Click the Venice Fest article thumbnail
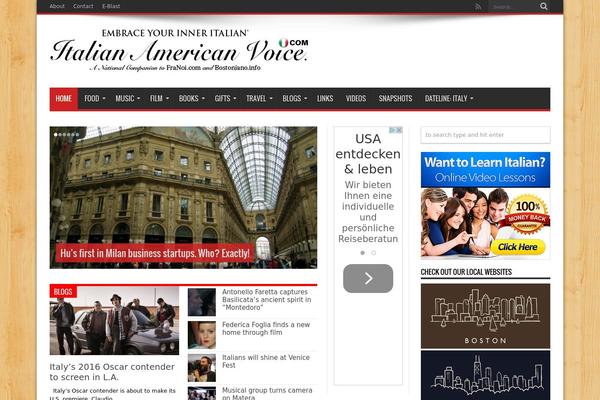Viewport: 600px width, 400px height. click(202, 368)
